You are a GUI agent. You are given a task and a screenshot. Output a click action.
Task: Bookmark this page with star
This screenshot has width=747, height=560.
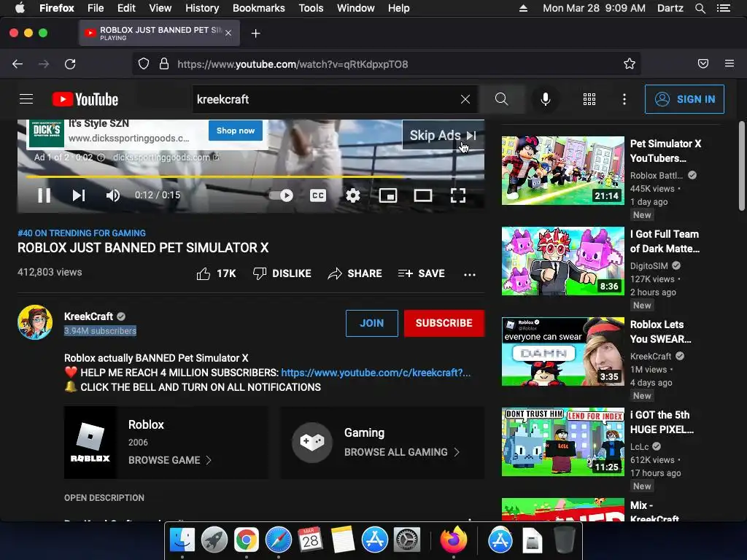pyautogui.click(x=630, y=64)
